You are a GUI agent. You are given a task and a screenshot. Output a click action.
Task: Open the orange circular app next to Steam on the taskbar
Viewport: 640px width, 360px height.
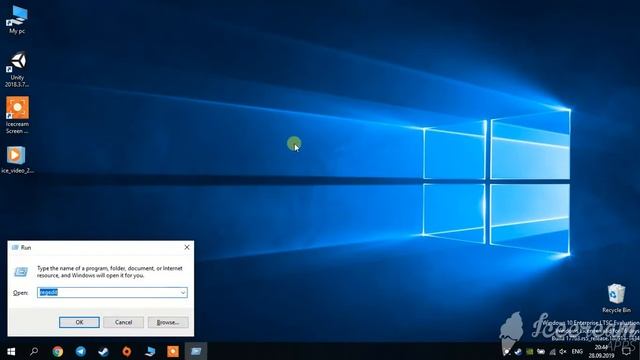(x=127, y=351)
